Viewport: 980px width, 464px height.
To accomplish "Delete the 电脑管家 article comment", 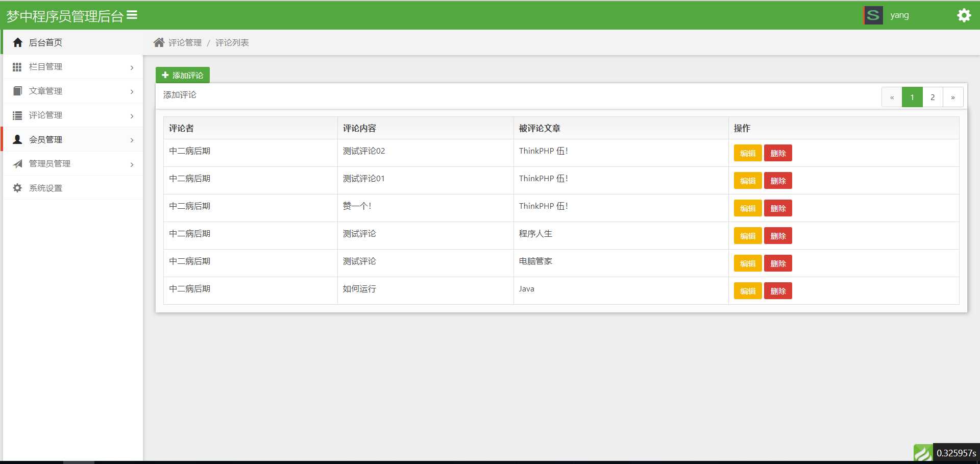I will coord(778,263).
